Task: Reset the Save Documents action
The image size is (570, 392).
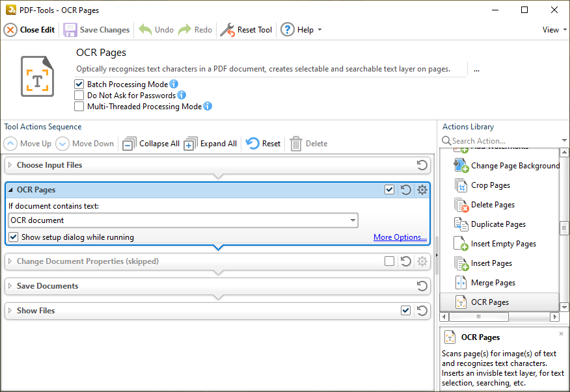Action: click(x=422, y=286)
